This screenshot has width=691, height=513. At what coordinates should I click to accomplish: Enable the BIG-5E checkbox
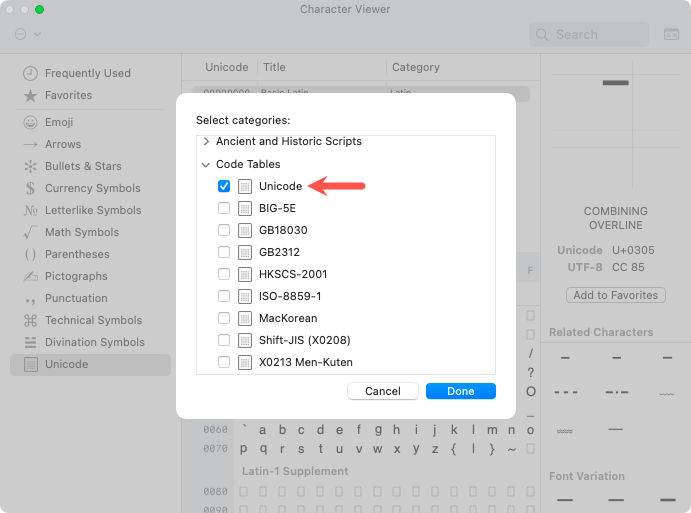click(x=224, y=208)
